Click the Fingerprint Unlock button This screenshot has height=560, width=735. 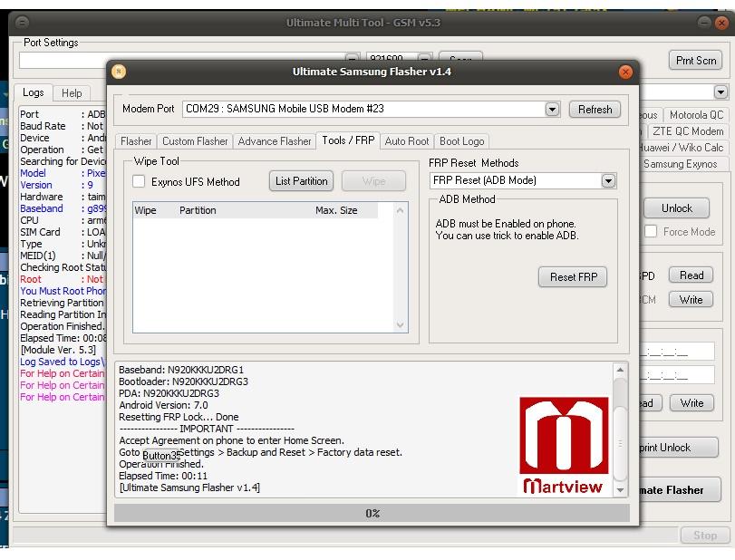tap(678, 448)
